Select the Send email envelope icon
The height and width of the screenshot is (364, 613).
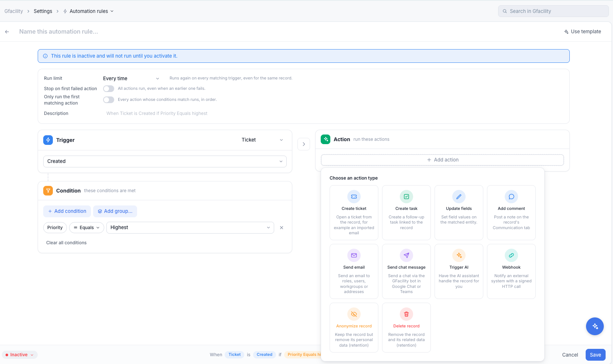point(354,255)
